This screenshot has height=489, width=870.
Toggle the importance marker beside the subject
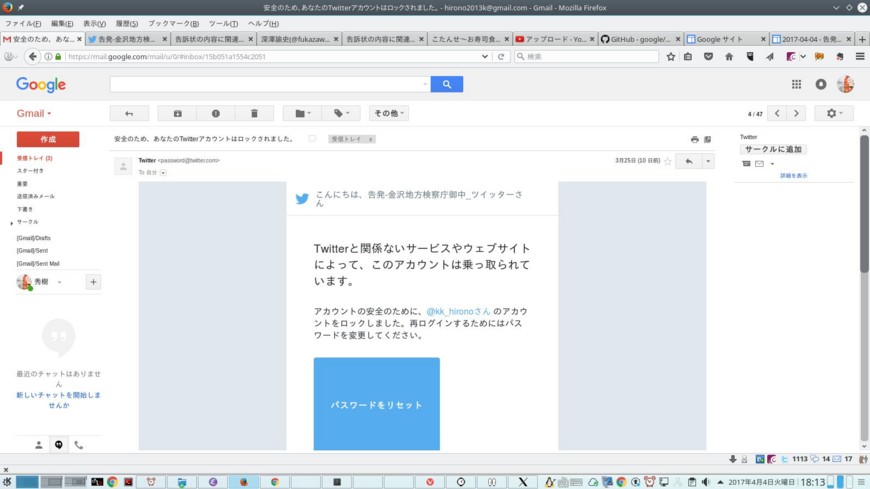point(312,139)
